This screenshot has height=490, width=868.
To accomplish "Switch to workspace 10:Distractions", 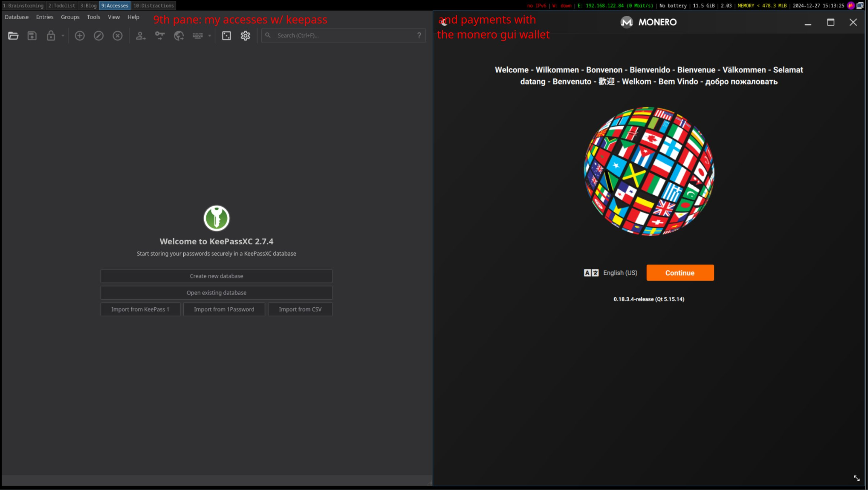I will [x=153, y=5].
